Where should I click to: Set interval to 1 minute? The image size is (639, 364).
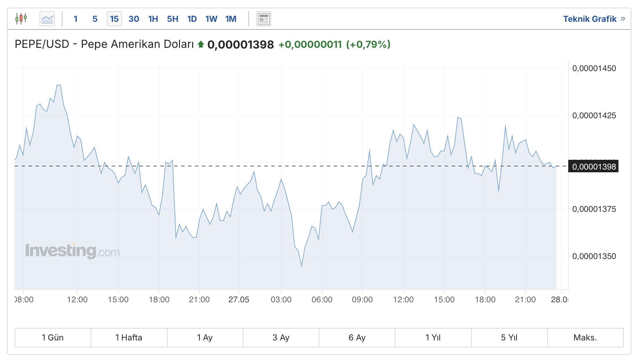click(x=76, y=19)
